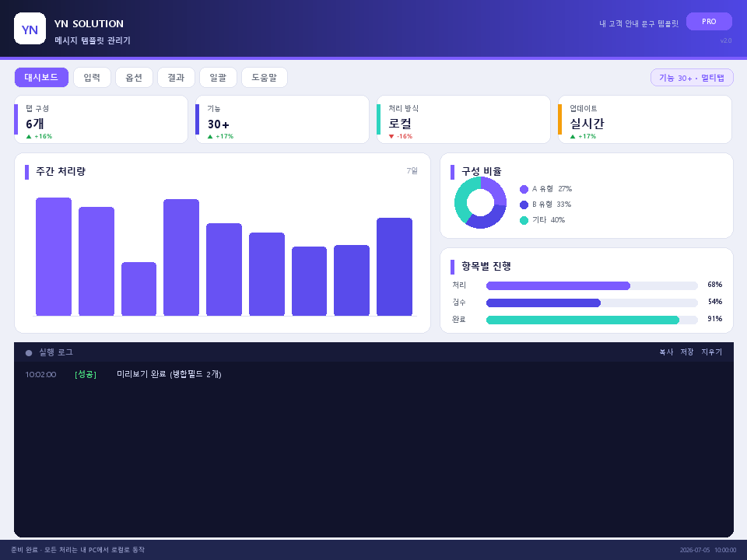Click the 처리 방식 로컬 stat card
This screenshot has width=747, height=560.
click(x=463, y=120)
